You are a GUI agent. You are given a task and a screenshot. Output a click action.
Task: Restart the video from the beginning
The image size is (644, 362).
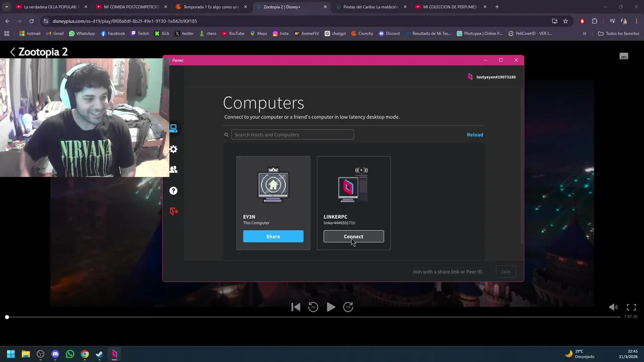[x=296, y=307]
